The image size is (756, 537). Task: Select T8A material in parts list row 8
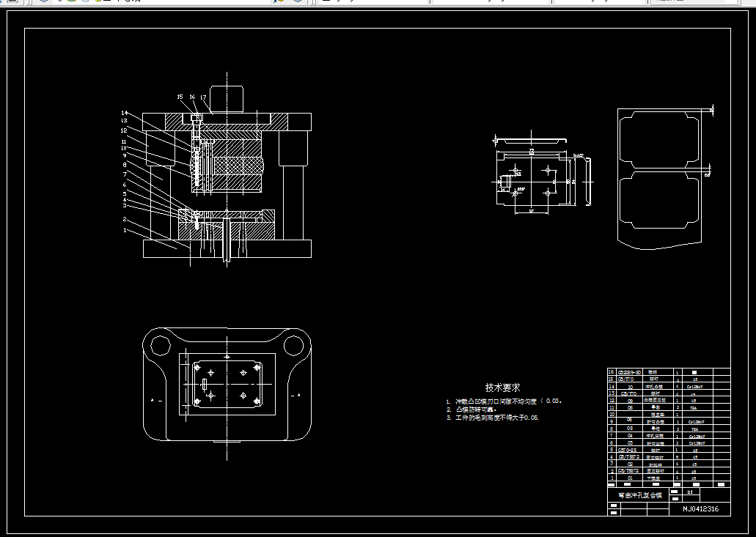[694, 429]
